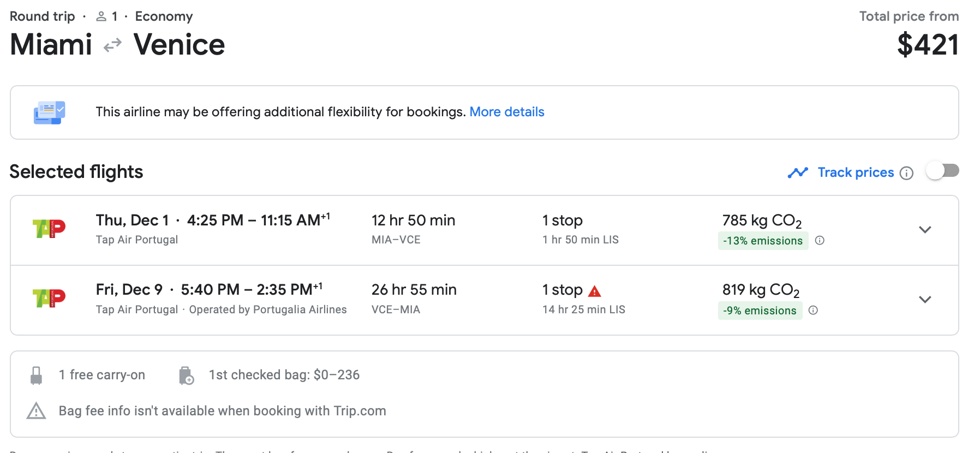Viewport: 980px width, 453px height.
Task: Click the Track prices label
Action: (856, 172)
